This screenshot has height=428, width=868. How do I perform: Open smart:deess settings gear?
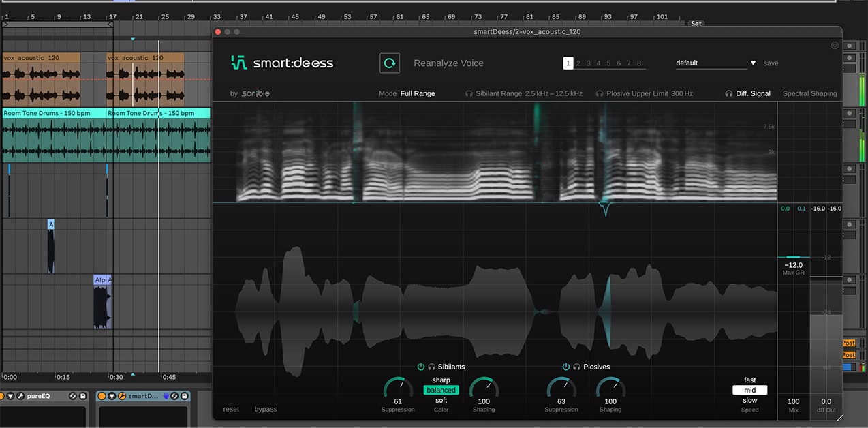[835, 46]
